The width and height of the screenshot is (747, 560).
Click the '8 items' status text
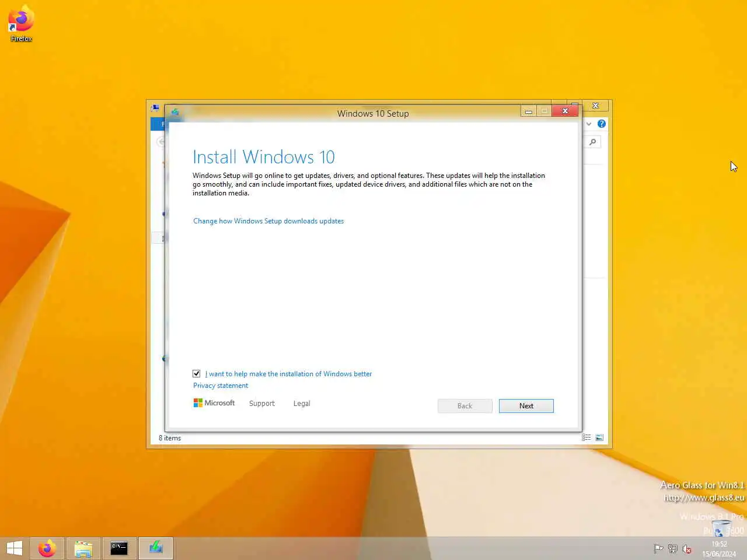(x=170, y=438)
